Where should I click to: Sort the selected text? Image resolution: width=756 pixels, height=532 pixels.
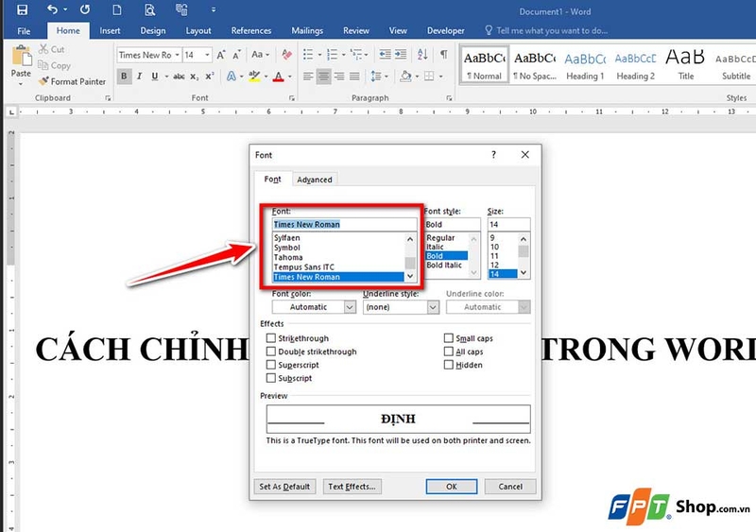tap(422, 54)
